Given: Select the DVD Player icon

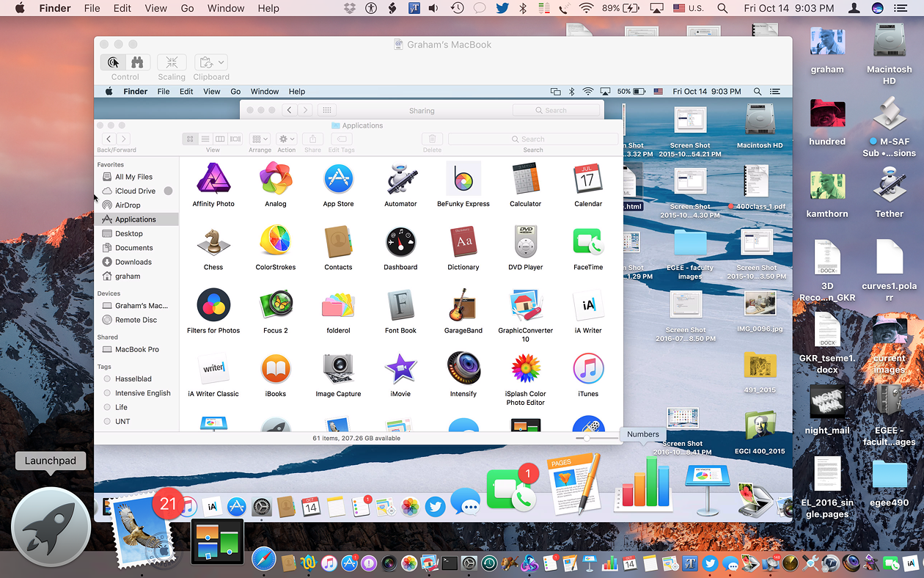Looking at the screenshot, I should pyautogui.click(x=526, y=242).
